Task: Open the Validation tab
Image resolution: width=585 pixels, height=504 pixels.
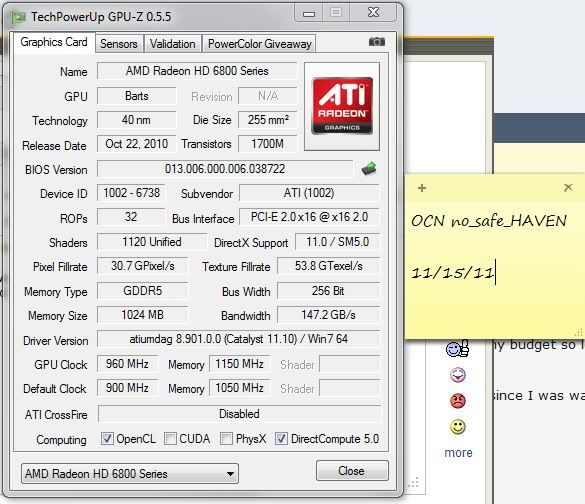Action: coord(172,44)
